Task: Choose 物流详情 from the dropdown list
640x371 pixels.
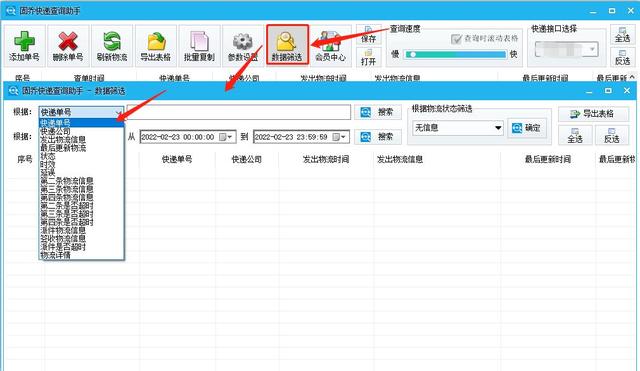Action: point(56,255)
